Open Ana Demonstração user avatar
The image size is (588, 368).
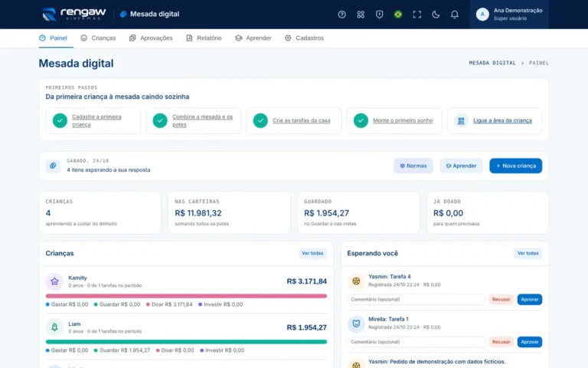[482, 15]
